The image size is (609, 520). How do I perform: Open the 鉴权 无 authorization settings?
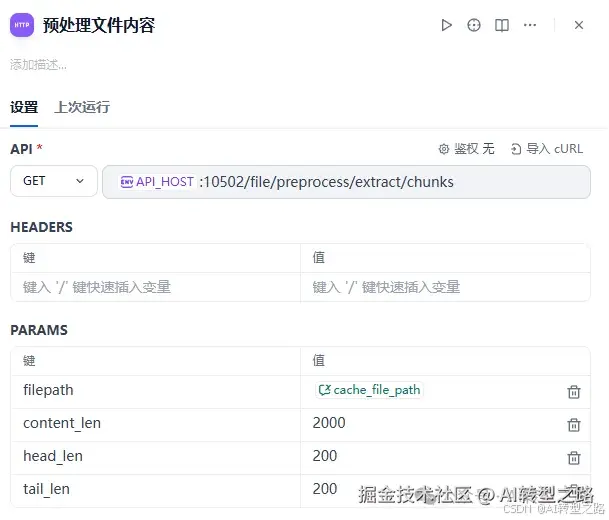point(466,149)
